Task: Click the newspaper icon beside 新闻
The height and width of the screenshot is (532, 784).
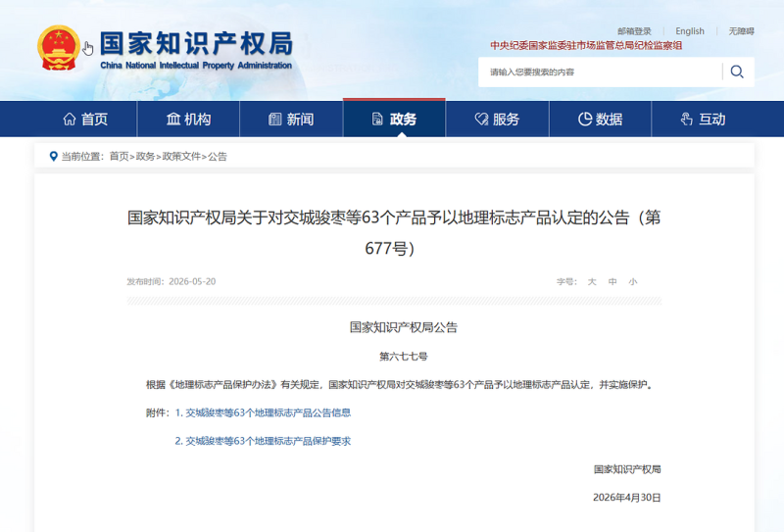Action: (x=275, y=119)
